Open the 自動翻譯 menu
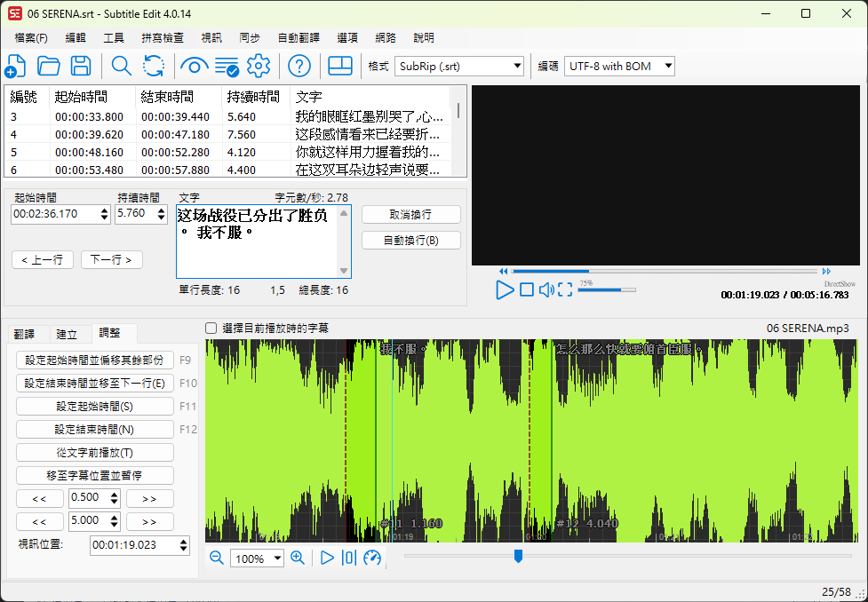868x602 pixels. pos(299,37)
